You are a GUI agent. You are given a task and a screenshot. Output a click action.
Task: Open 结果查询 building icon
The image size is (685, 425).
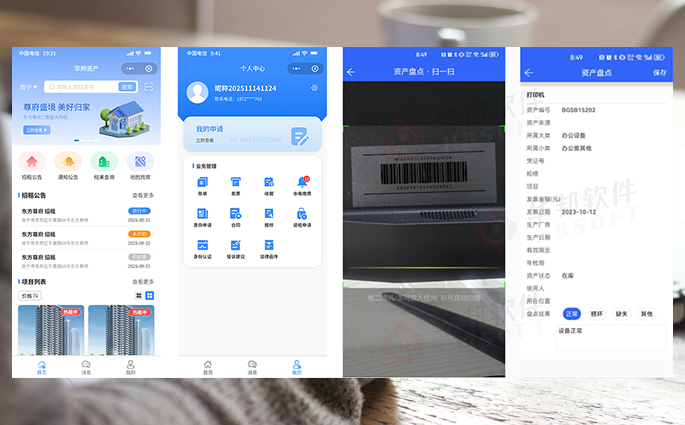(x=104, y=162)
